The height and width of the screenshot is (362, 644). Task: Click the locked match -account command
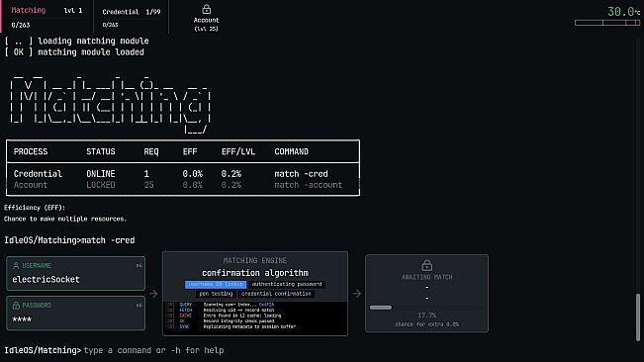(x=308, y=185)
